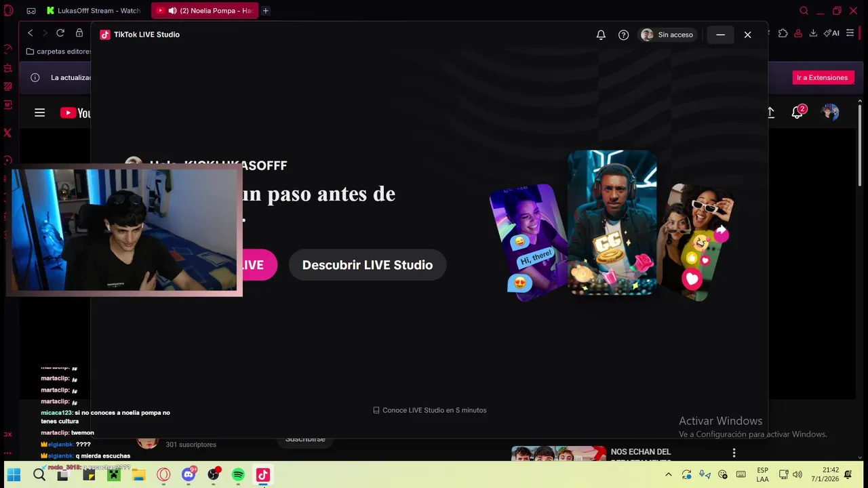Go to YouTube home via logo

pos(75,113)
